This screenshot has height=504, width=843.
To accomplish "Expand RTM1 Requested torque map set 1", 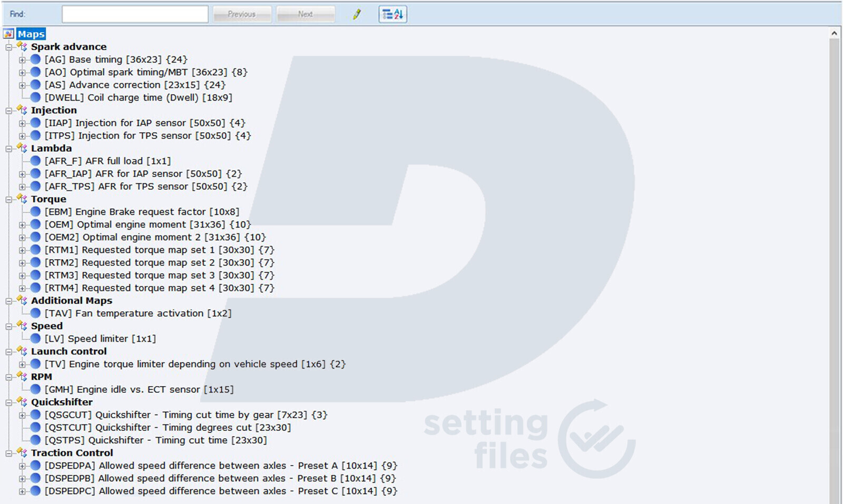I will [x=22, y=250].
